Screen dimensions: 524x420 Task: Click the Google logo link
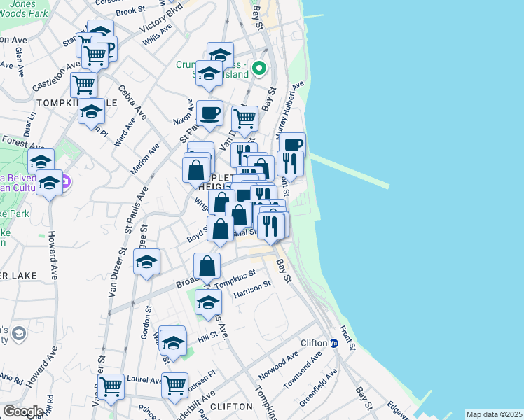22,412
